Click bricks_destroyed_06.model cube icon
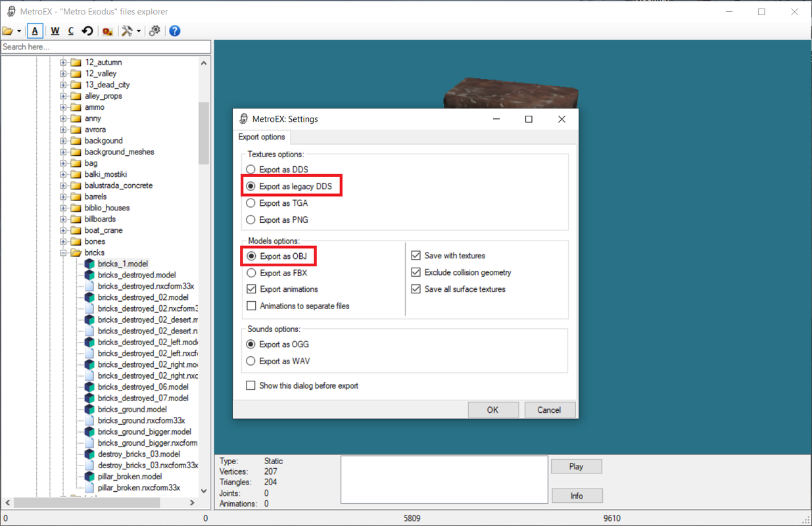 click(x=89, y=387)
